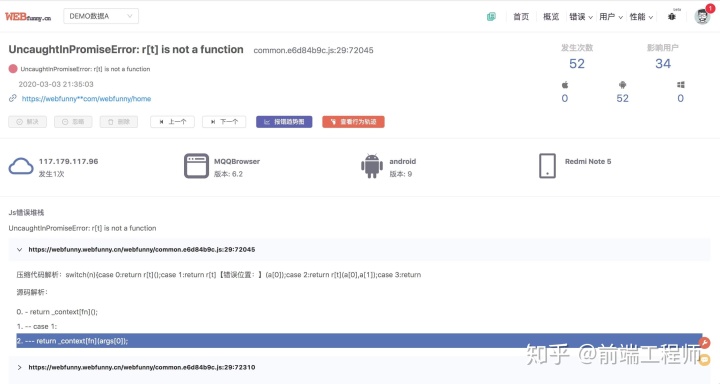Open the user avatar with notification badge

(x=702, y=16)
